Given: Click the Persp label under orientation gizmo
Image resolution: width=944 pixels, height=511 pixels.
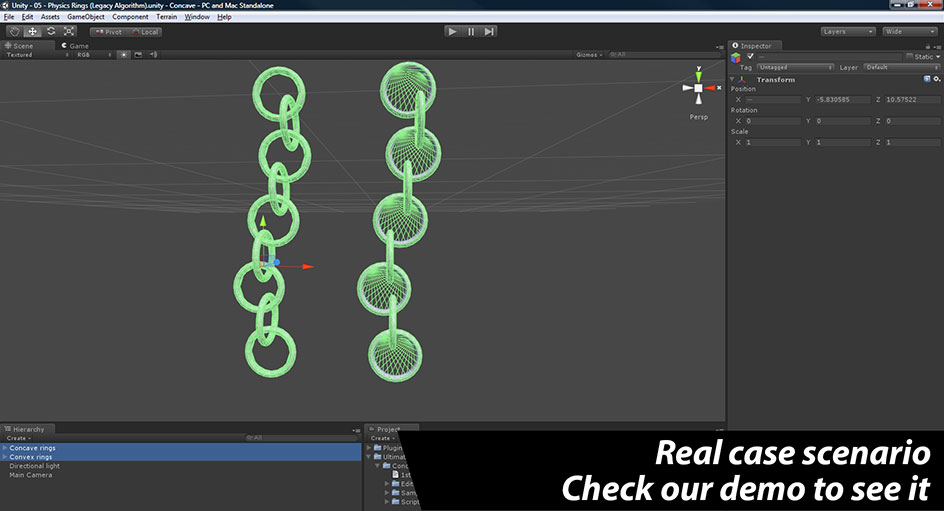Looking at the screenshot, I should pyautogui.click(x=698, y=117).
